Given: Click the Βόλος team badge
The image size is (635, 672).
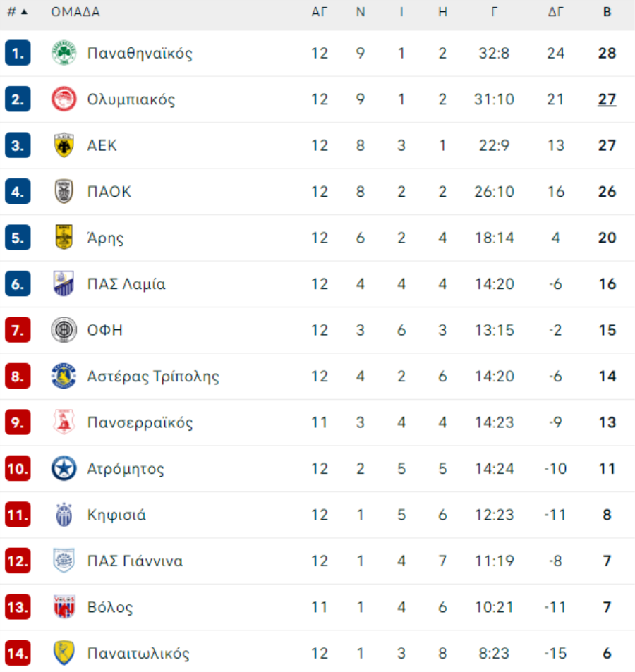Looking at the screenshot, I should point(64,607).
